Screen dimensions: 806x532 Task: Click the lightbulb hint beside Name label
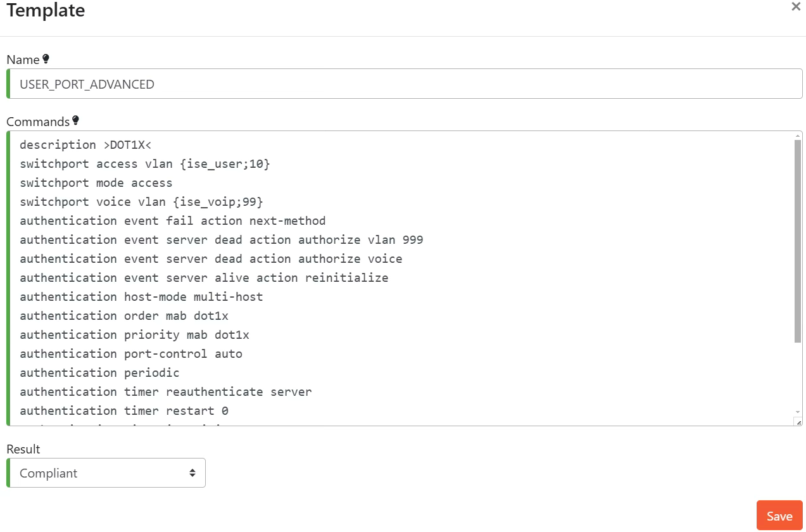click(x=46, y=59)
